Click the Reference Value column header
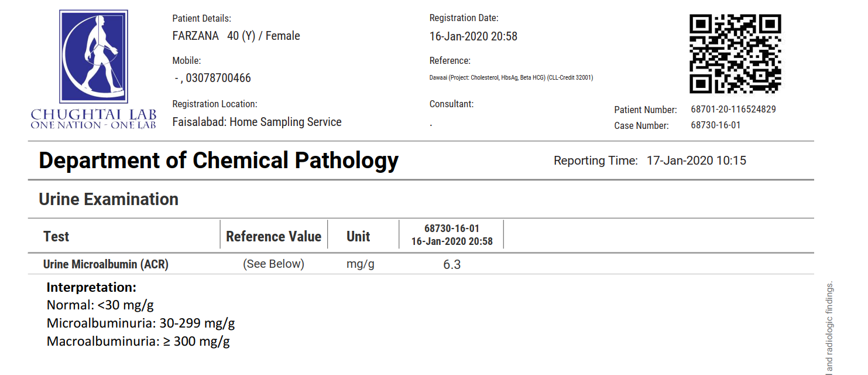The height and width of the screenshot is (375, 868). coord(273,237)
